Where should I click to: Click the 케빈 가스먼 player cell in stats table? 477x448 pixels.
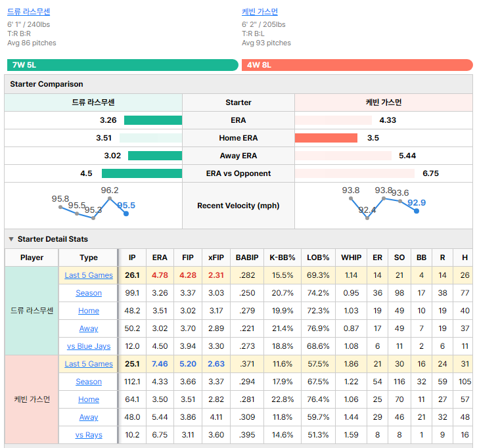32,399
